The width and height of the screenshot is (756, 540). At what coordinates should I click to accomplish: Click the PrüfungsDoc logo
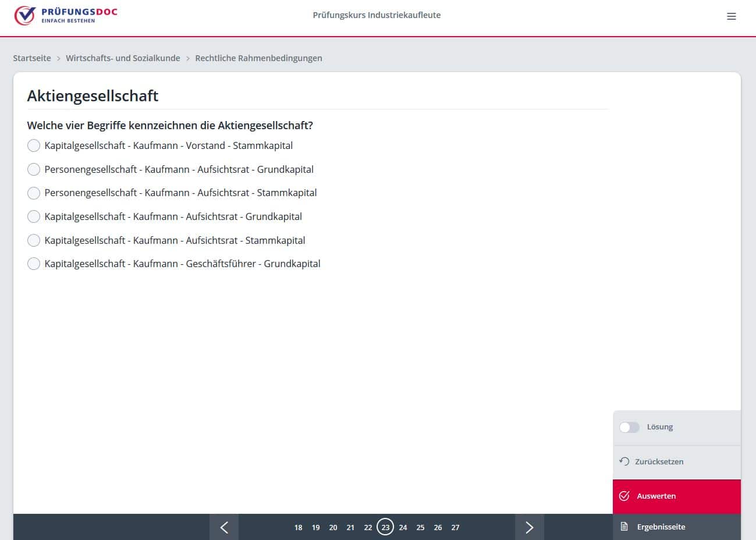click(x=66, y=16)
